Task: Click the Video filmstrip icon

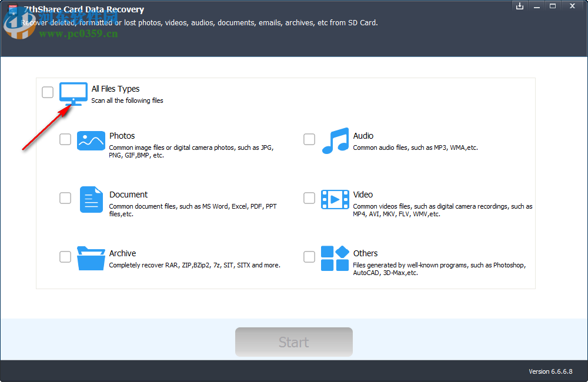Action: 335,199
